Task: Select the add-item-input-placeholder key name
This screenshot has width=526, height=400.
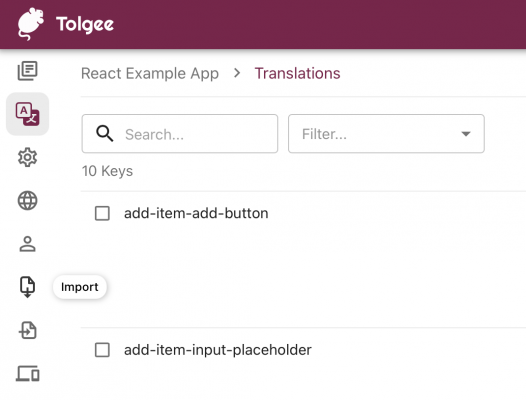Action: coord(218,350)
